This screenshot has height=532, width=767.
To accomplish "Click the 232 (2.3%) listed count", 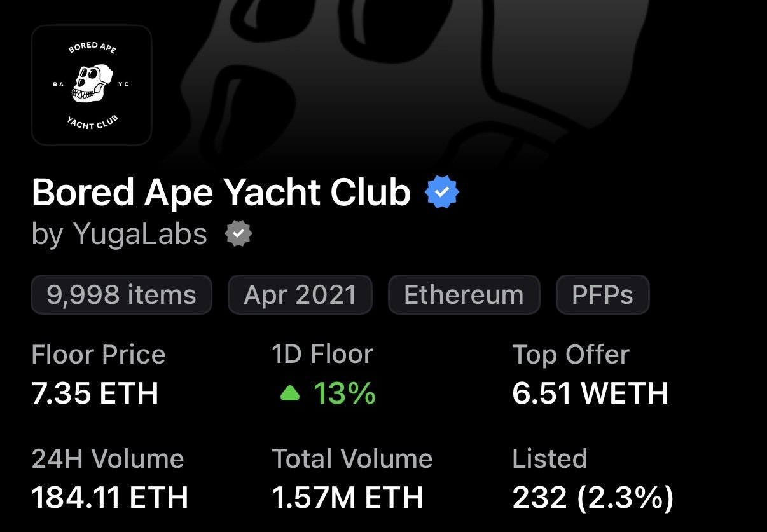I will pyautogui.click(x=592, y=498).
